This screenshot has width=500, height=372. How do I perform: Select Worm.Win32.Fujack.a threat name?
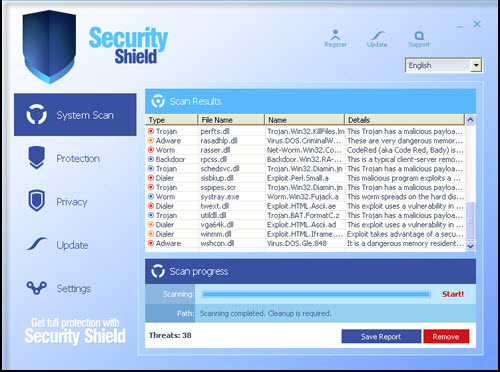tap(303, 197)
